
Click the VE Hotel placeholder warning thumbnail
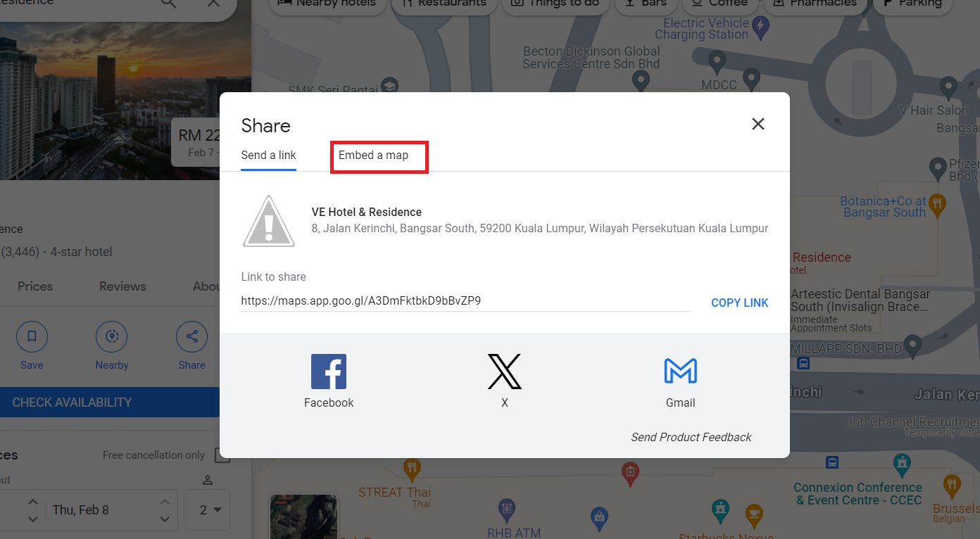(269, 221)
